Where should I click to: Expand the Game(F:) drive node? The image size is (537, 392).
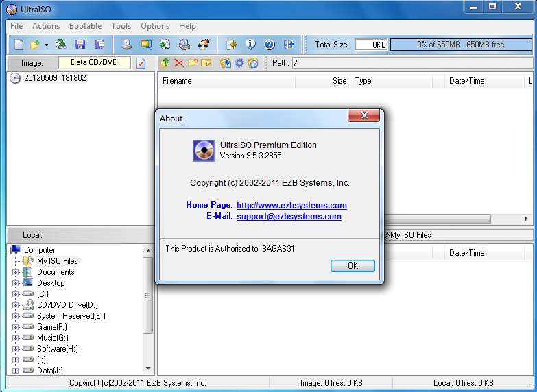click(x=15, y=327)
